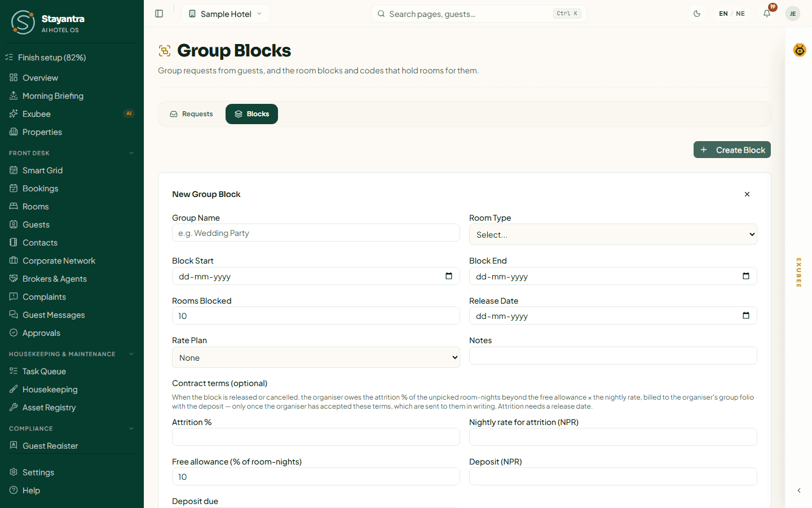
Task: Open notifications bell icon
Action: (x=767, y=14)
